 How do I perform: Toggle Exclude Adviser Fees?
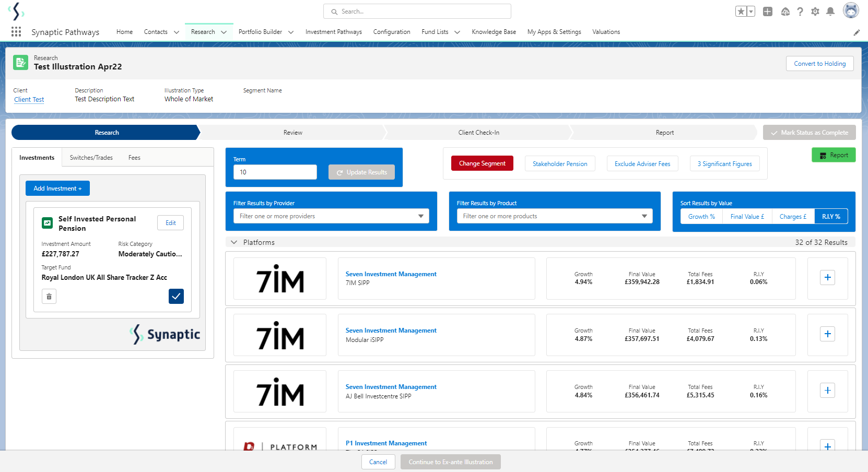(x=642, y=164)
